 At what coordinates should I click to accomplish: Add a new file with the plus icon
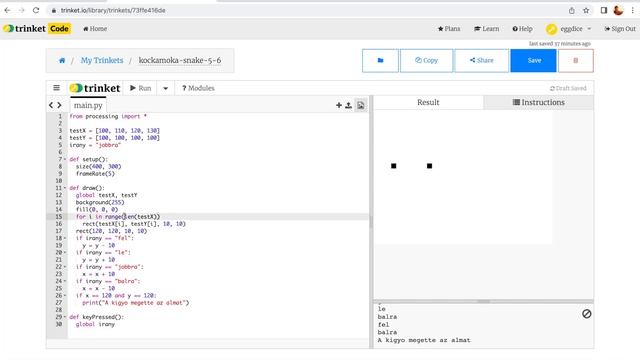(339, 105)
